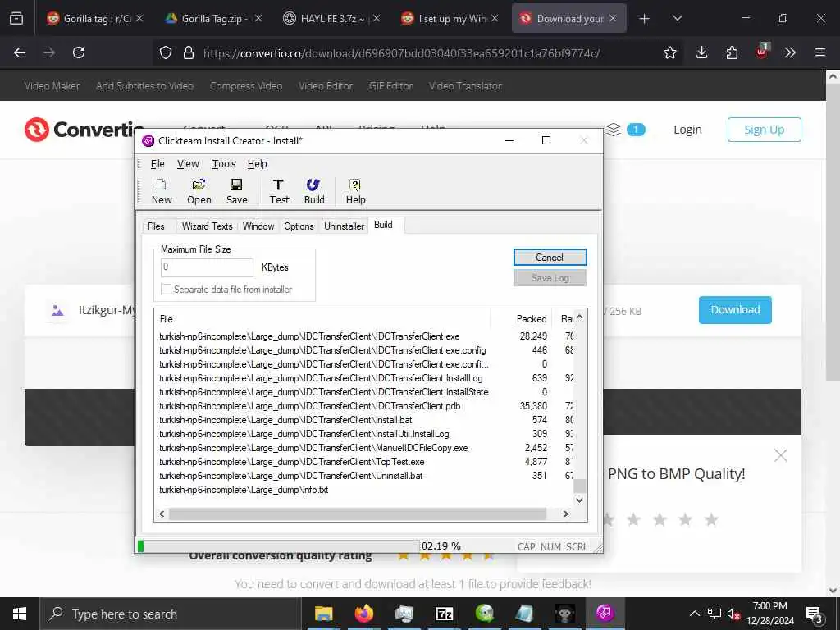Viewport: 840px width, 630px height.
Task: Close the PNG to BMP Quality panel
Action: pyautogui.click(x=781, y=456)
